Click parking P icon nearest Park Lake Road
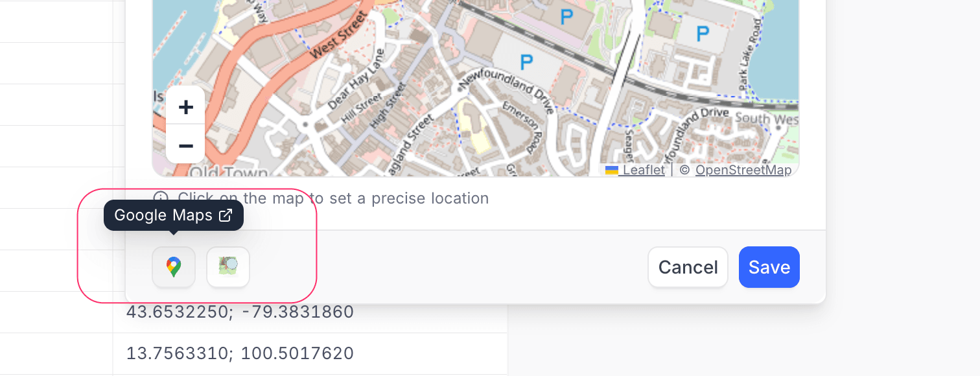This screenshot has width=980, height=376. coord(702,32)
